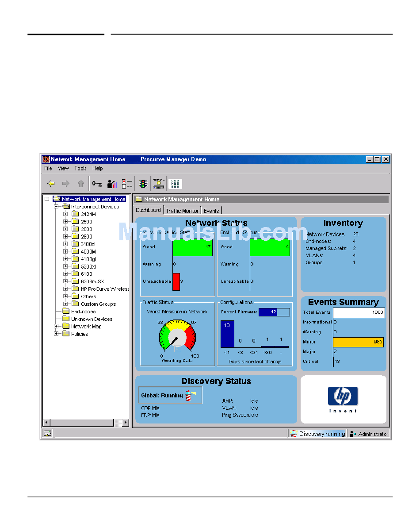Image resolution: width=420 pixels, height=512 pixels.
Task: Click the application icon in the title bar
Action: (x=46, y=159)
